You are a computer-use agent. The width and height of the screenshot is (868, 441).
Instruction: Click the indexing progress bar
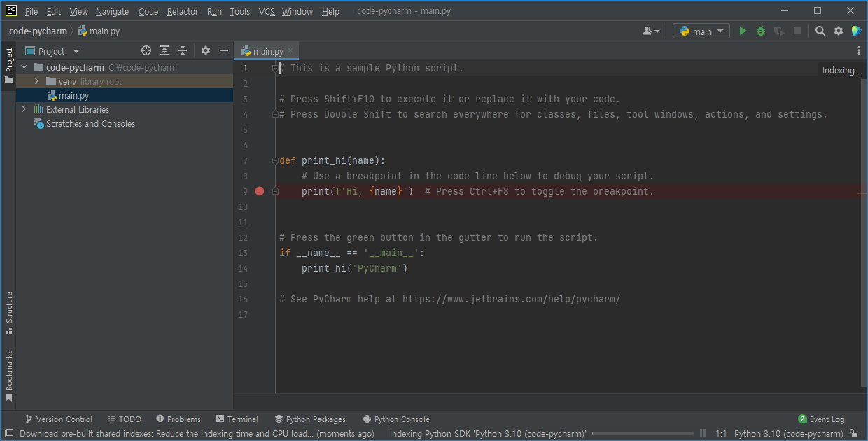click(643, 434)
